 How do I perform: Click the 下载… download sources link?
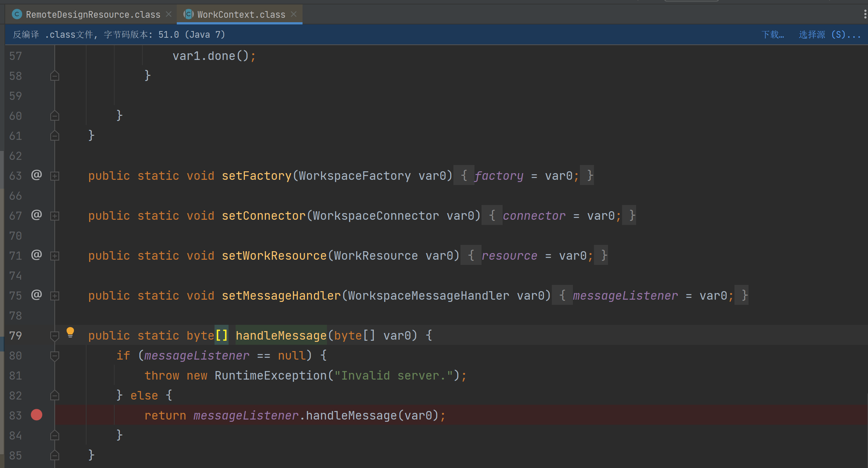(773, 35)
